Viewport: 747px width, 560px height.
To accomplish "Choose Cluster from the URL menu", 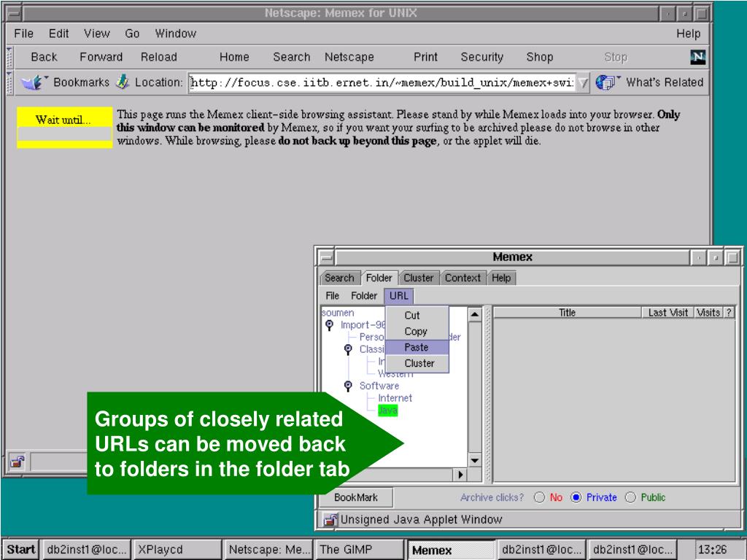I will [417, 363].
